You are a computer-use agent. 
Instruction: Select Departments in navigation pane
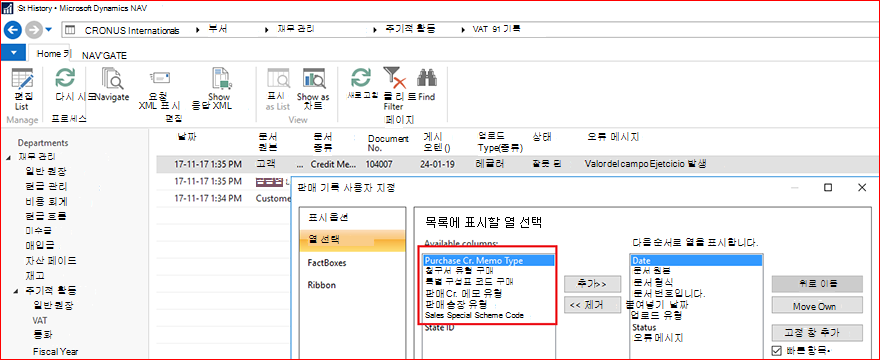click(x=43, y=143)
